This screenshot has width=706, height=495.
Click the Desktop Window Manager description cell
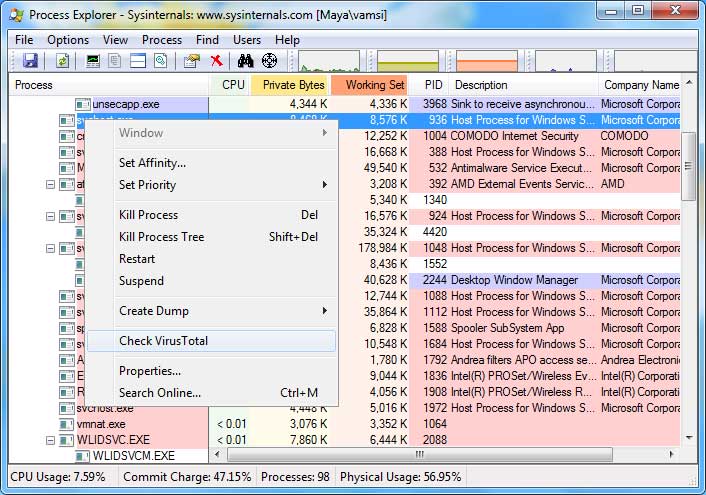pos(514,280)
